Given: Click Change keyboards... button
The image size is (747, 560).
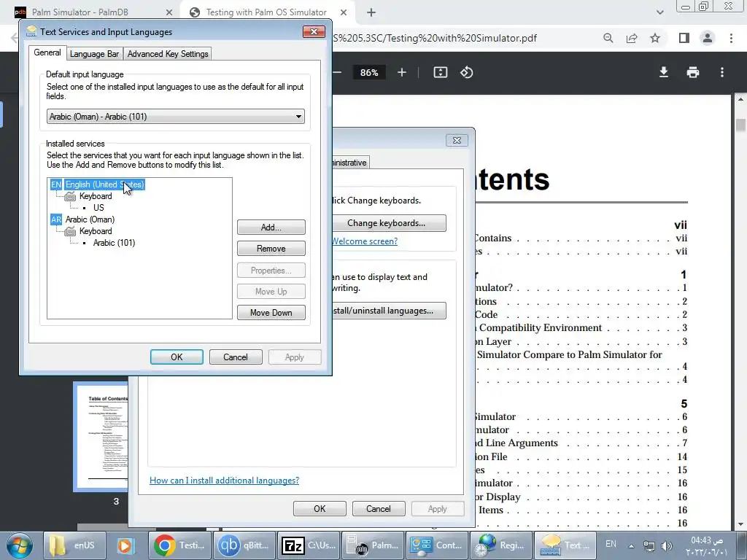Looking at the screenshot, I should pos(390,223).
